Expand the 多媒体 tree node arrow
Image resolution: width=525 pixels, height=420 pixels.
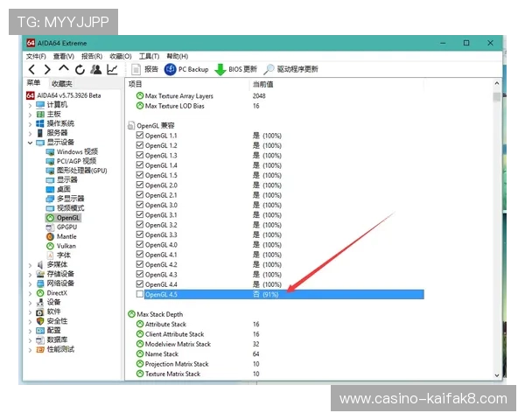click(30, 265)
